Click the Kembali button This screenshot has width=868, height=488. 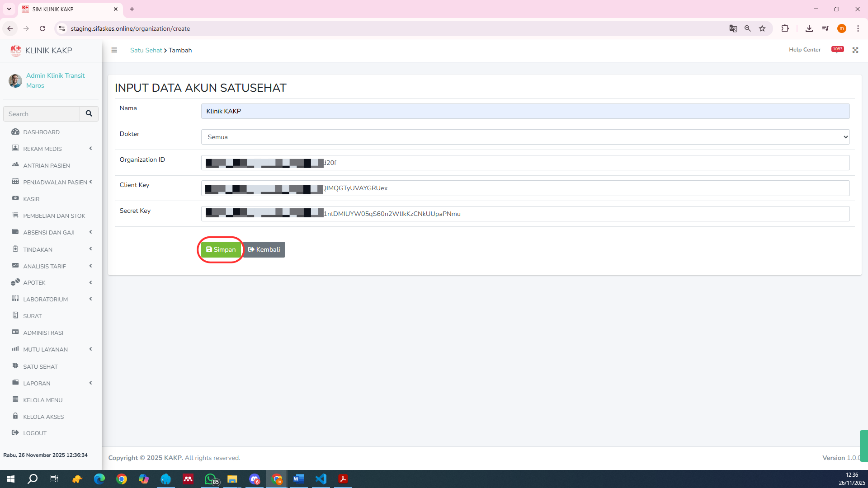point(264,249)
